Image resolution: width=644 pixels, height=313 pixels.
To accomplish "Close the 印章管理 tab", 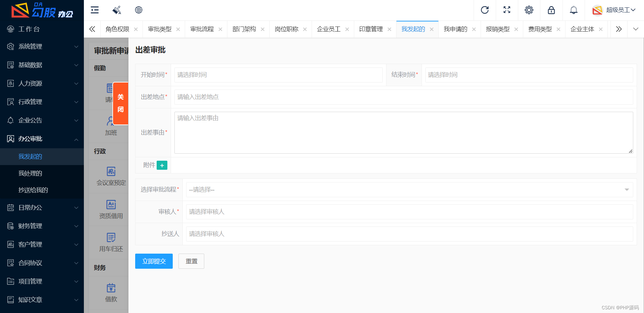I will 389,29.
